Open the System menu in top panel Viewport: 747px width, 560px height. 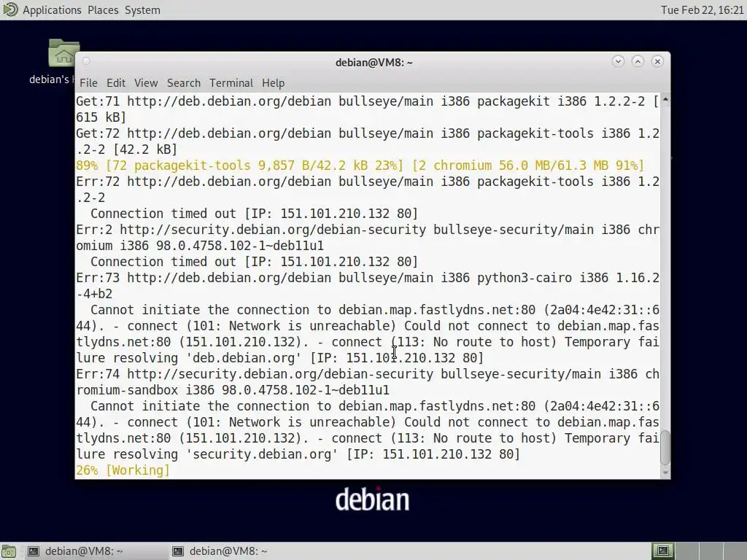tap(142, 10)
